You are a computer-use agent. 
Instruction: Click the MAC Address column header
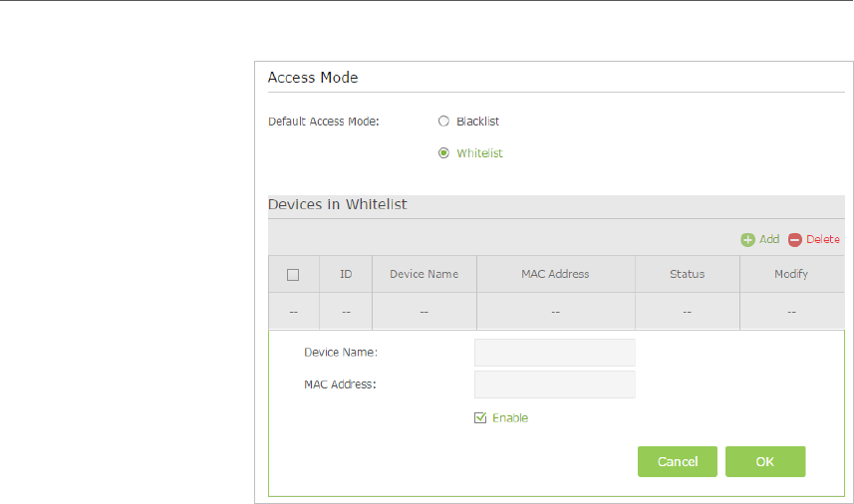(x=555, y=274)
